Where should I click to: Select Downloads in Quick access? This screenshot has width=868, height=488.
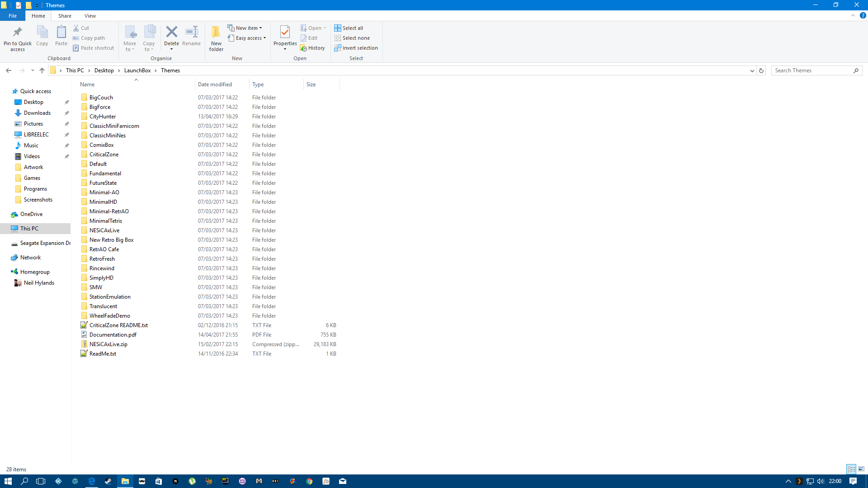point(37,113)
